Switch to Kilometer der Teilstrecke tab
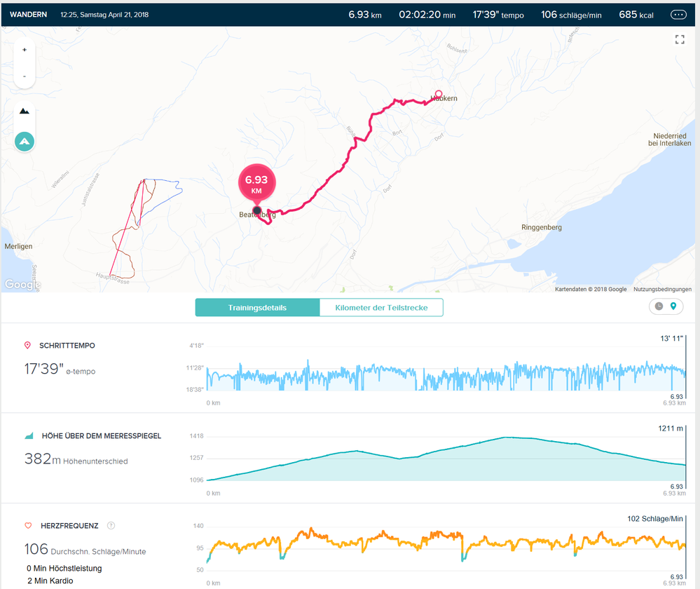Screen dimensions: 700x589 [x=381, y=307]
